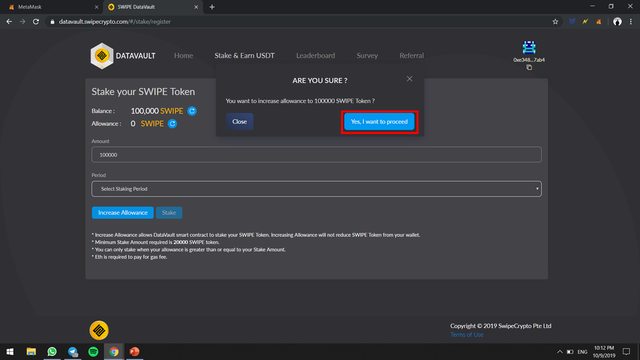Click the round Swipe logo in footer
Image resolution: width=640 pixels, height=360 pixels.
point(99,330)
